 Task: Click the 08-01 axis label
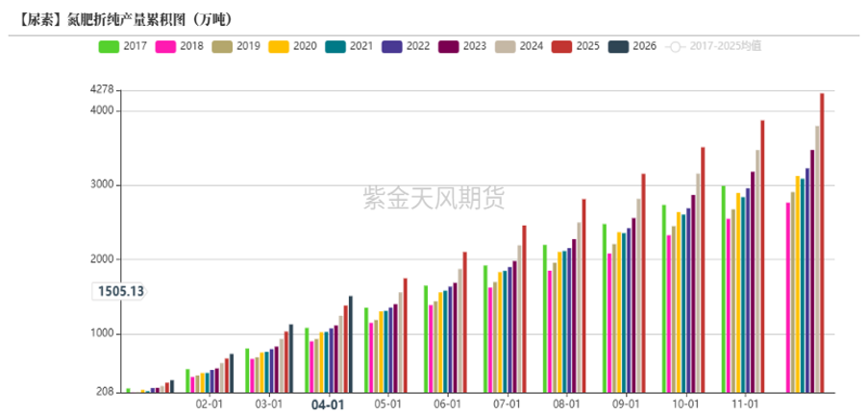566,403
